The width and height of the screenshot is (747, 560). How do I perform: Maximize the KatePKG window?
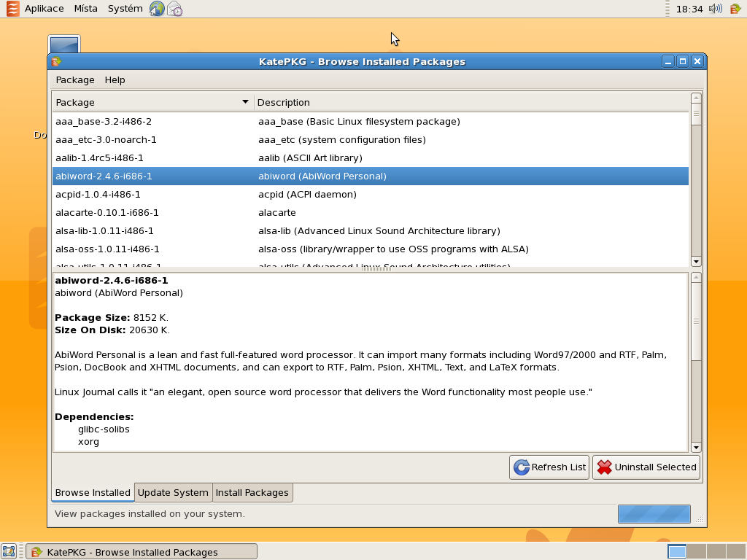click(x=683, y=61)
